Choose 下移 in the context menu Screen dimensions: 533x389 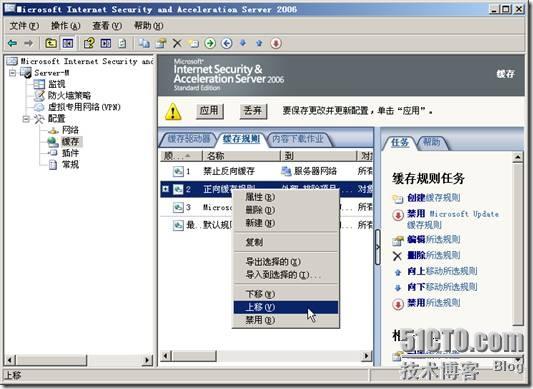pyautogui.click(x=286, y=294)
